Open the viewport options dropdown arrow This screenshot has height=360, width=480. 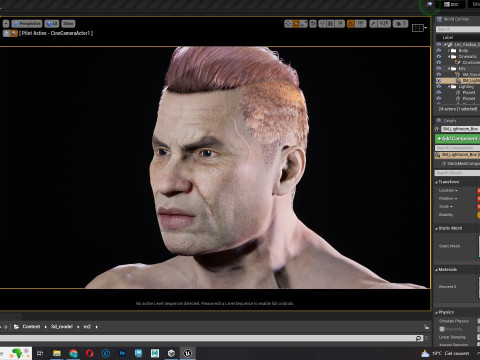click(6, 24)
